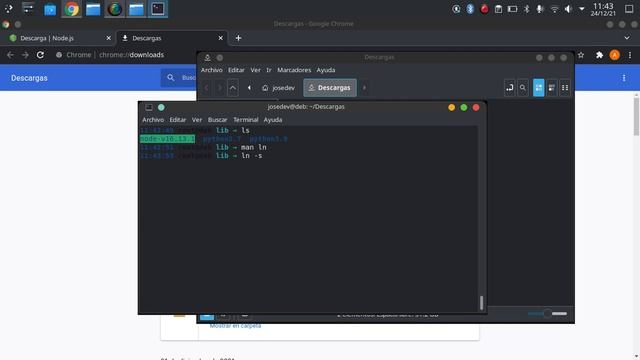Image resolution: width=640 pixels, height=360 pixels.
Task: Go forward in Chrome
Action: [25, 55]
